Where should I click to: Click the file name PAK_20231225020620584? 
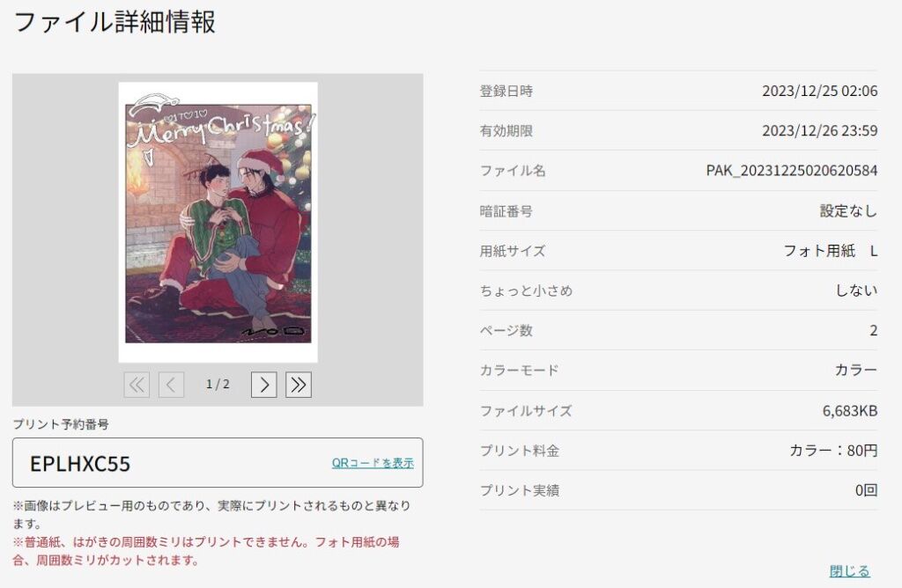click(x=792, y=171)
